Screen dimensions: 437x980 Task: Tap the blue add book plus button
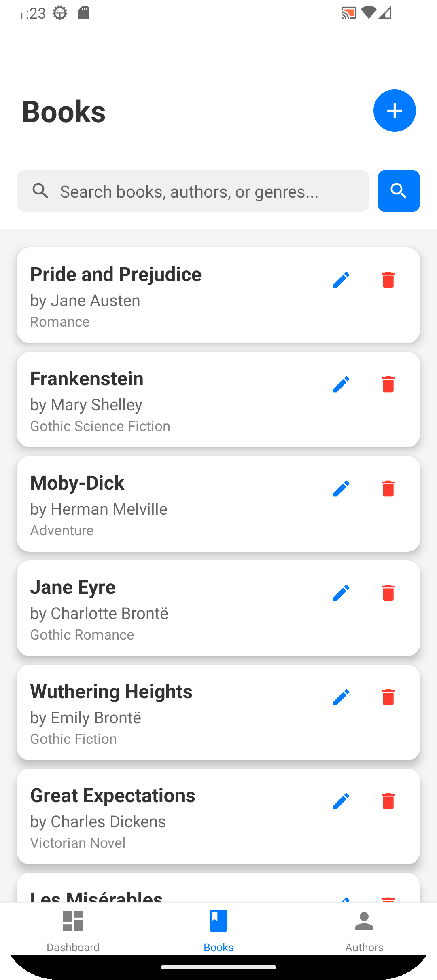395,111
